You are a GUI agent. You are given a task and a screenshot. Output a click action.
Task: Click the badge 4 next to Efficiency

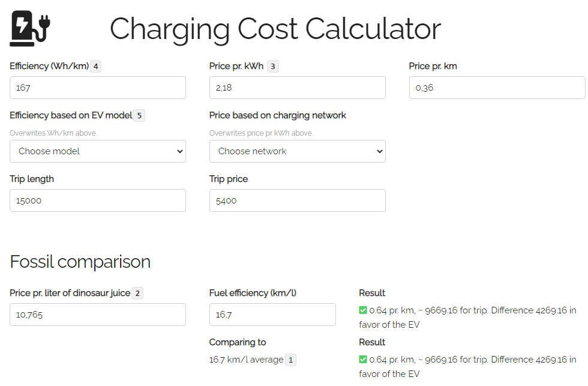click(95, 66)
